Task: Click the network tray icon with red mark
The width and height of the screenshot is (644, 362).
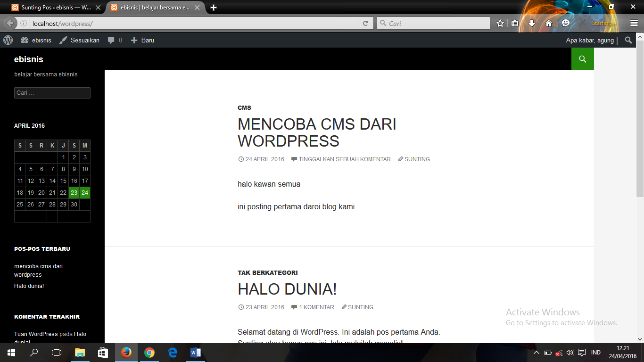Action: coord(559,353)
